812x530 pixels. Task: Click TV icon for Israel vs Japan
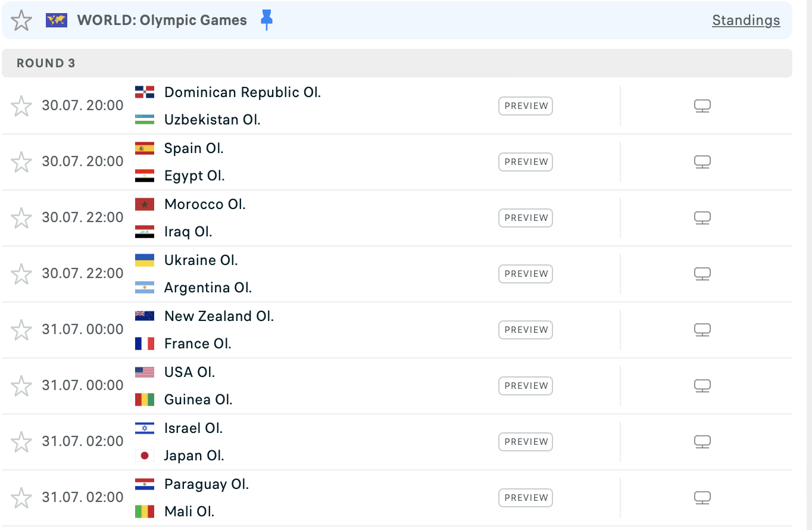[x=702, y=442]
